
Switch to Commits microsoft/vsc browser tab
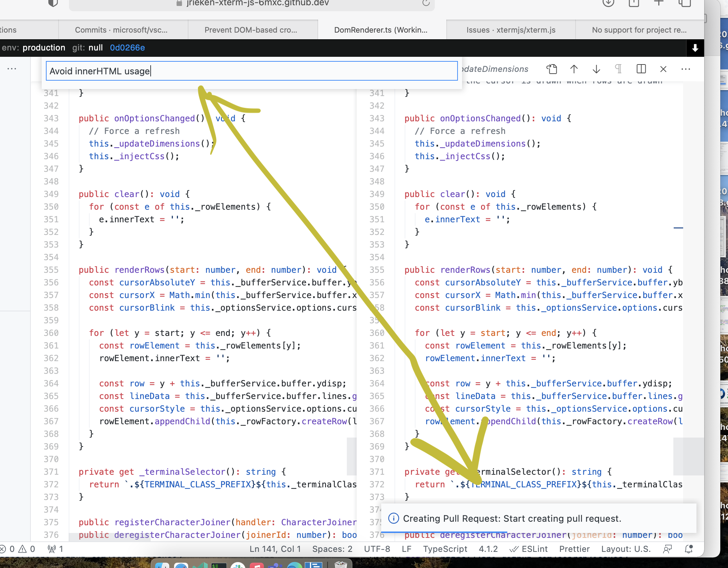click(x=121, y=30)
